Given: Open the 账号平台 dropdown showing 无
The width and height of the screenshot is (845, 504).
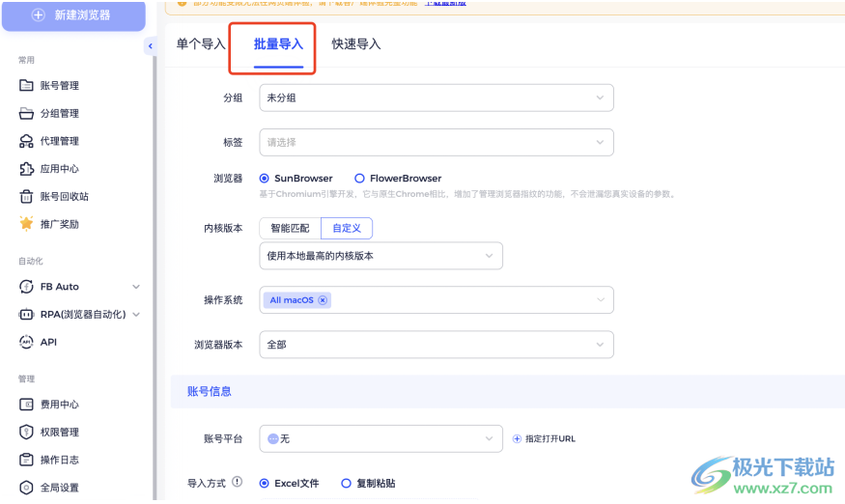Looking at the screenshot, I should (380, 438).
